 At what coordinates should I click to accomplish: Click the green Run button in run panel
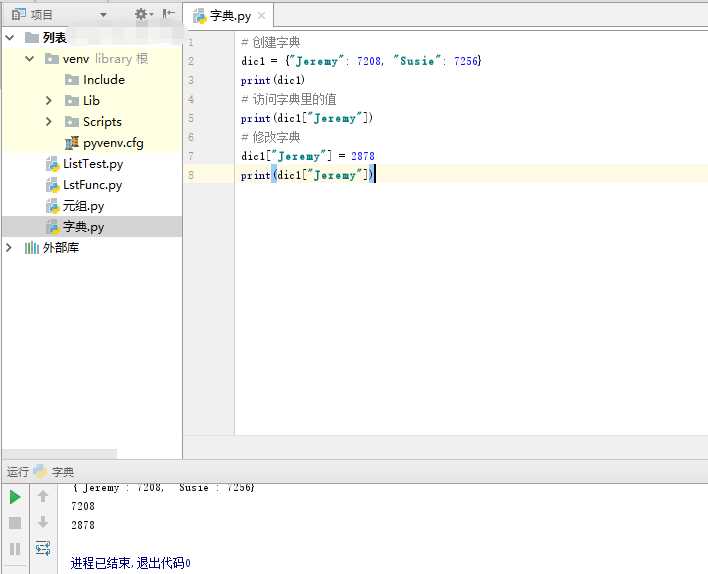(15, 497)
